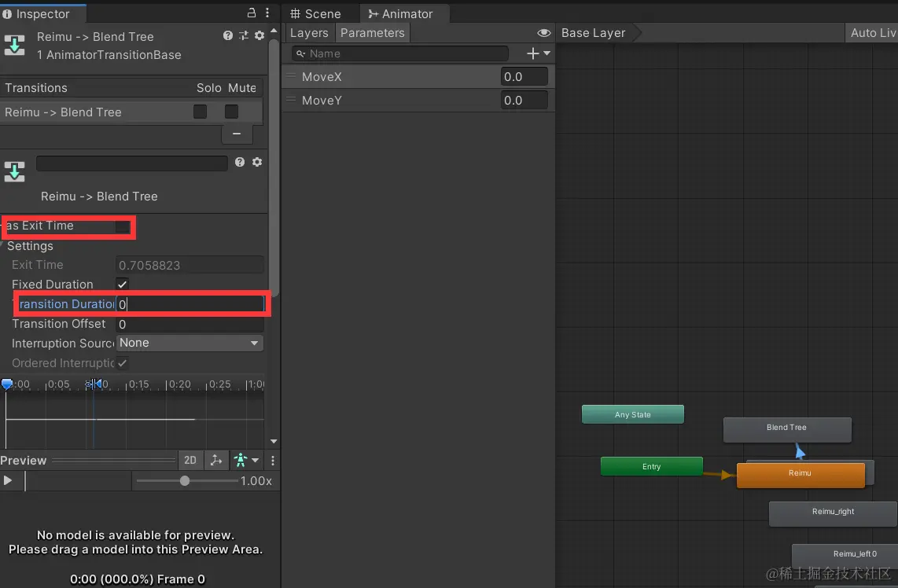898x588 pixels.
Task: Click the transition name text field
Action: 132,164
